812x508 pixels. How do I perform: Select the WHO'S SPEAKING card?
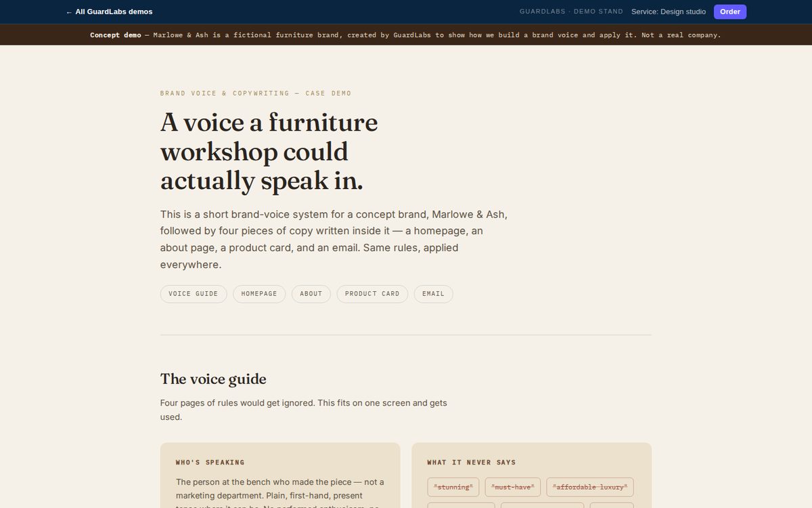tap(280, 475)
